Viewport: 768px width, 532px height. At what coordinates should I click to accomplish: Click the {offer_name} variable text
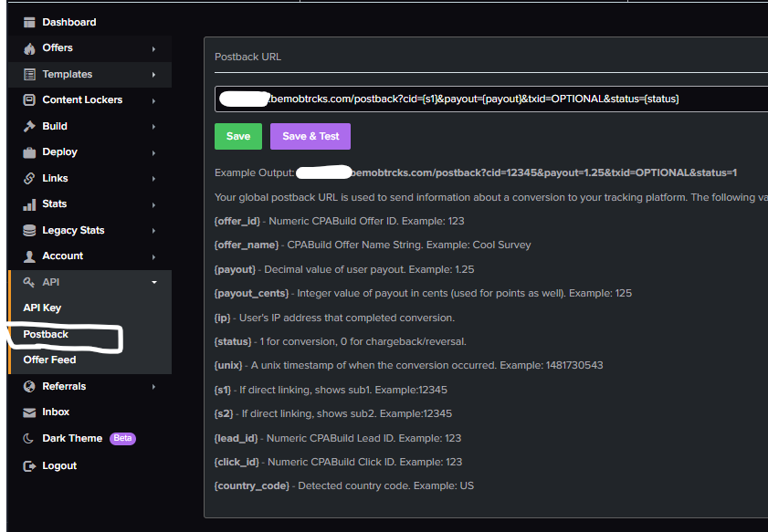pyautogui.click(x=247, y=245)
